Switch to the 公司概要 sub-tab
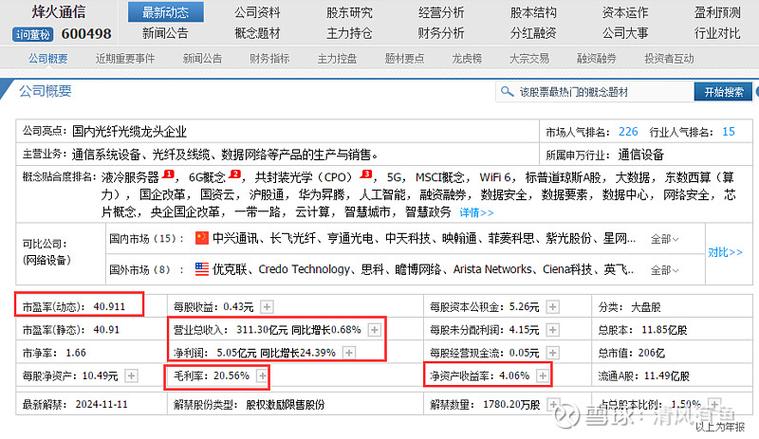This screenshot has height=439, width=759. 47,59
